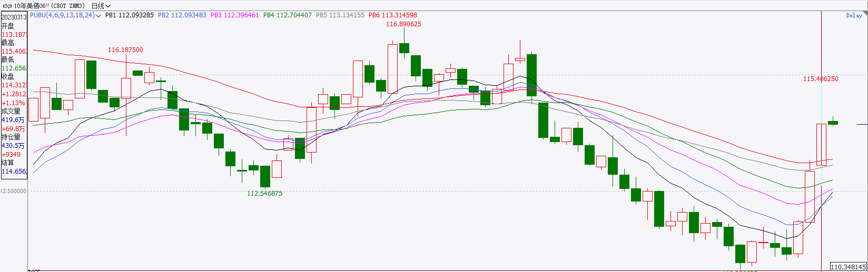
Task: Click the 最高 high label
Action: click(7, 43)
